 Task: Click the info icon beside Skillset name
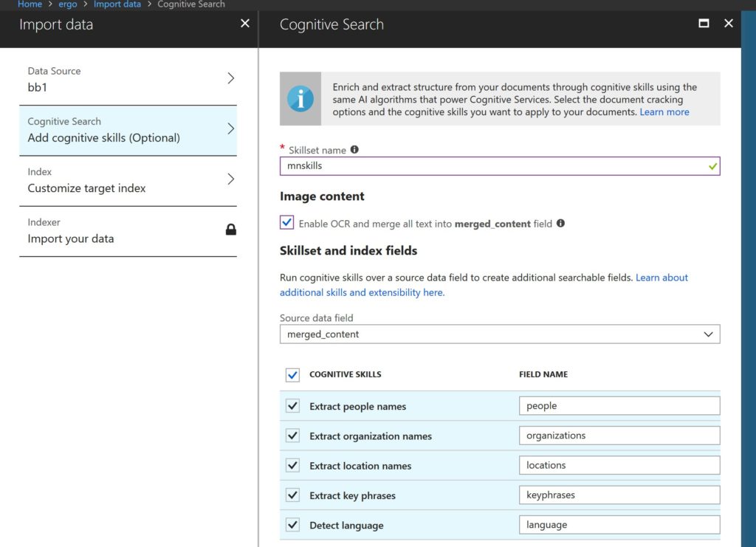(x=354, y=149)
